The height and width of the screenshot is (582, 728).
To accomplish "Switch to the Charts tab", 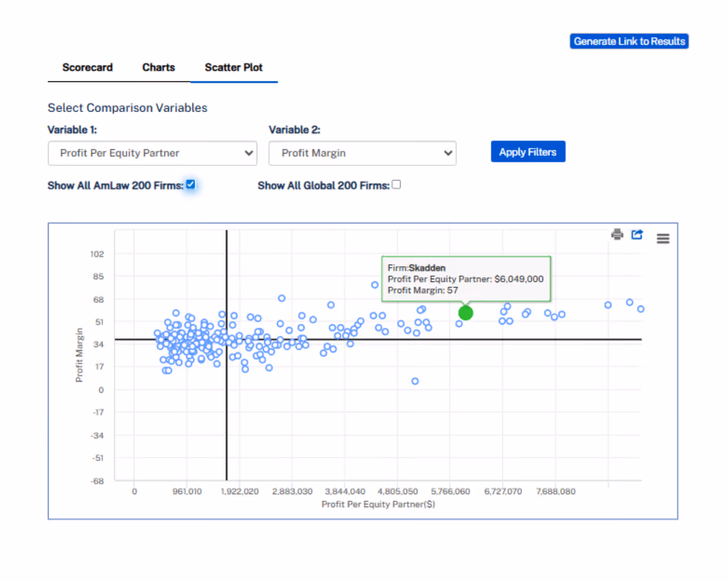I will point(159,67).
